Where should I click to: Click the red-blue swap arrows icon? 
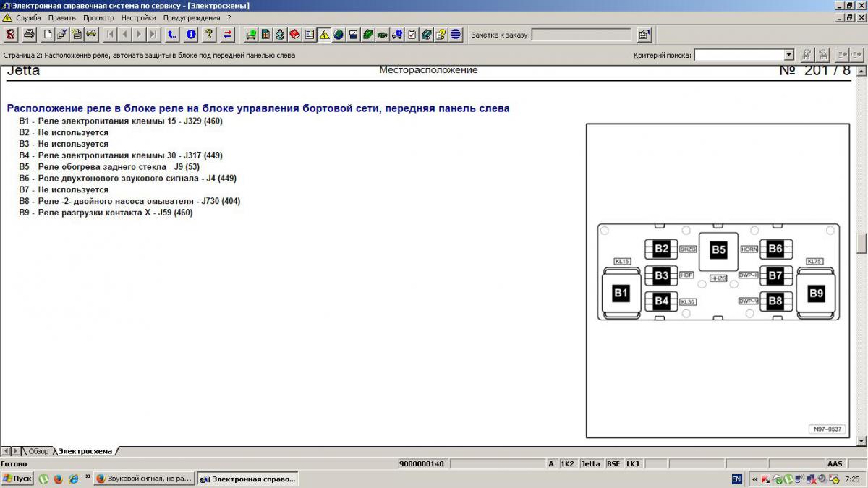pos(228,34)
